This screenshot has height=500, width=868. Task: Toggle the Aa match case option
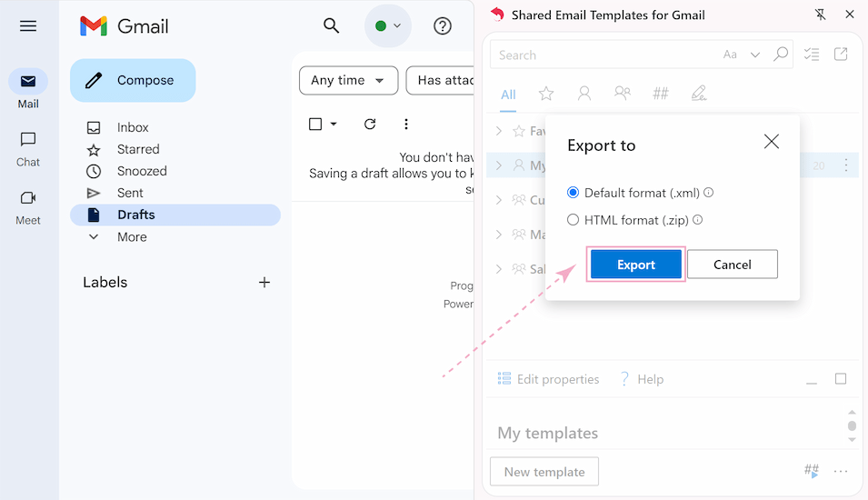point(730,55)
